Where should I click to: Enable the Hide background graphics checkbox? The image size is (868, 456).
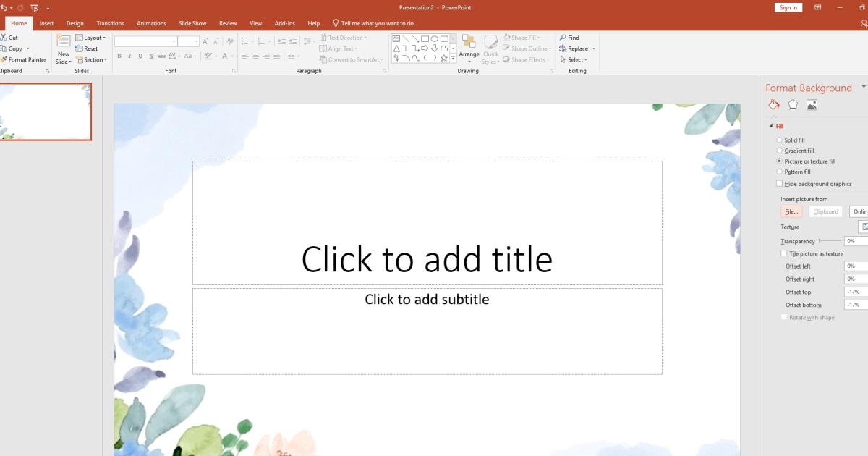pos(779,183)
